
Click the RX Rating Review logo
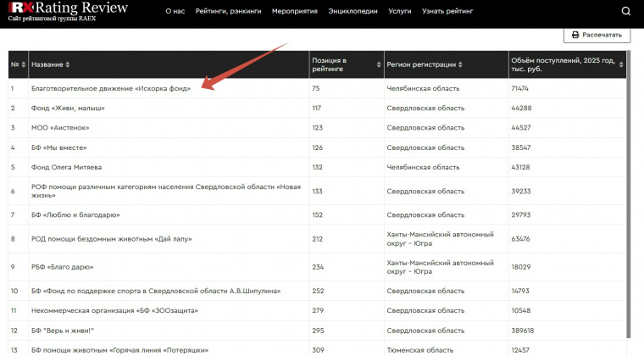click(x=68, y=8)
